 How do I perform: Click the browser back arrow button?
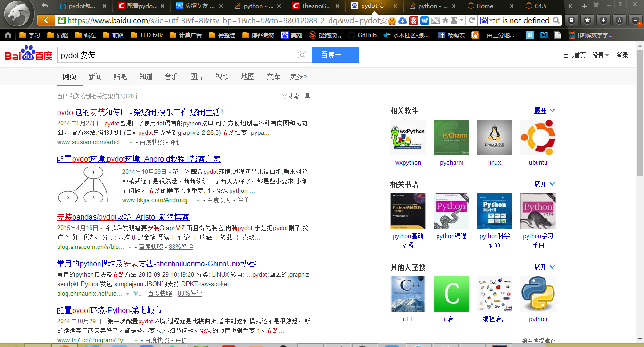pyautogui.click(x=46, y=20)
